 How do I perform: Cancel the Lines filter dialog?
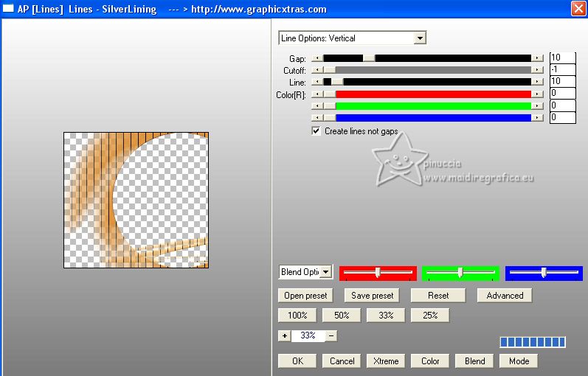pos(342,361)
